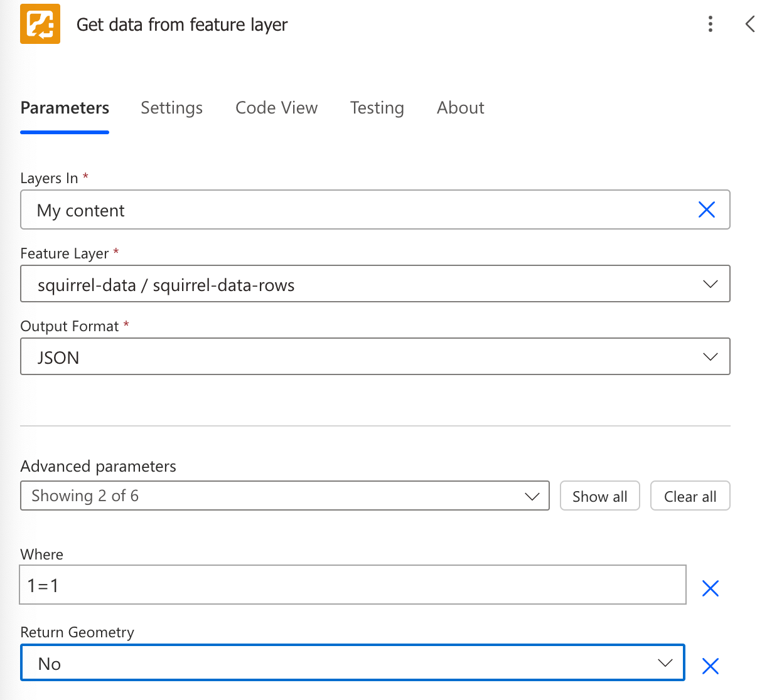Click the 'Get data from feature layer' title
The image size is (767, 700).
coord(182,24)
